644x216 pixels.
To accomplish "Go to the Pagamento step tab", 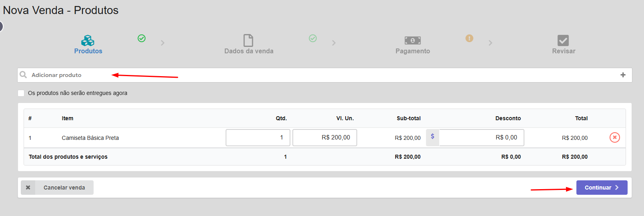I will (x=412, y=51).
